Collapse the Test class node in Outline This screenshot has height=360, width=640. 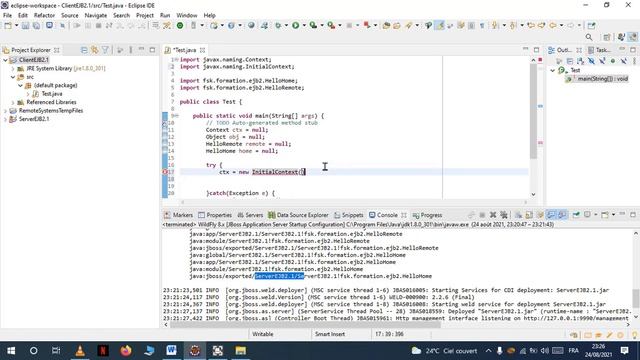553,70
